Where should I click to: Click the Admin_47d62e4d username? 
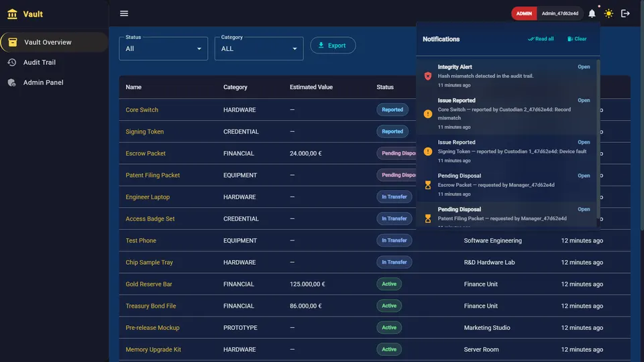pos(559,13)
